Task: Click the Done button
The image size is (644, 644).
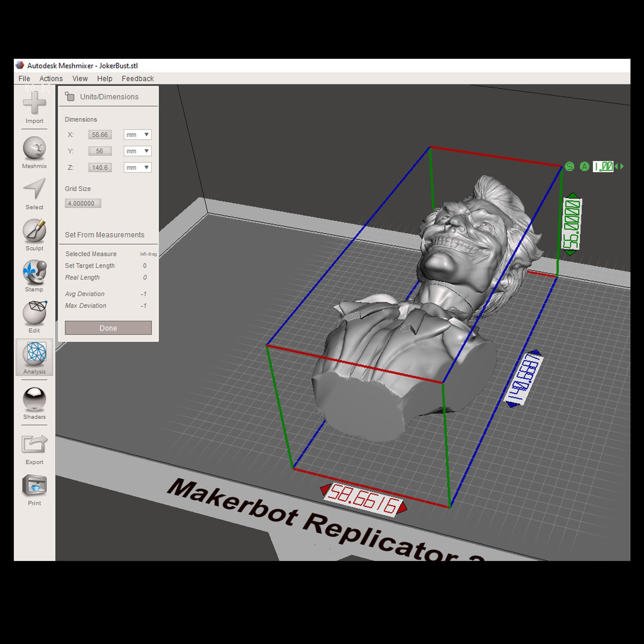Action: (108, 328)
